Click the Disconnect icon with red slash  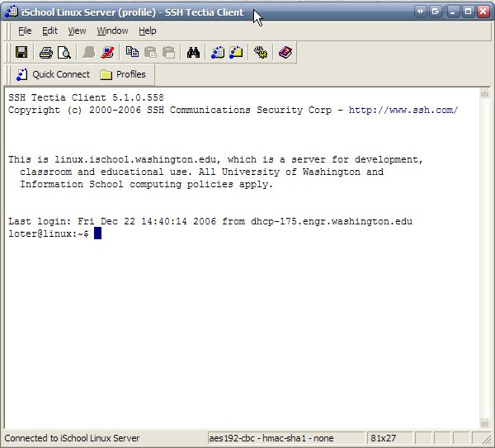[107, 53]
